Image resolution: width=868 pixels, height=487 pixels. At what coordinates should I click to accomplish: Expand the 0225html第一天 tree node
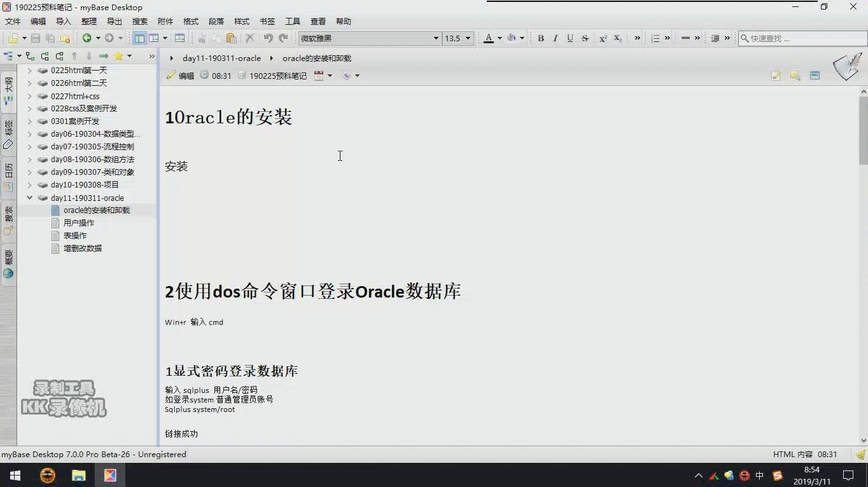click(x=29, y=71)
